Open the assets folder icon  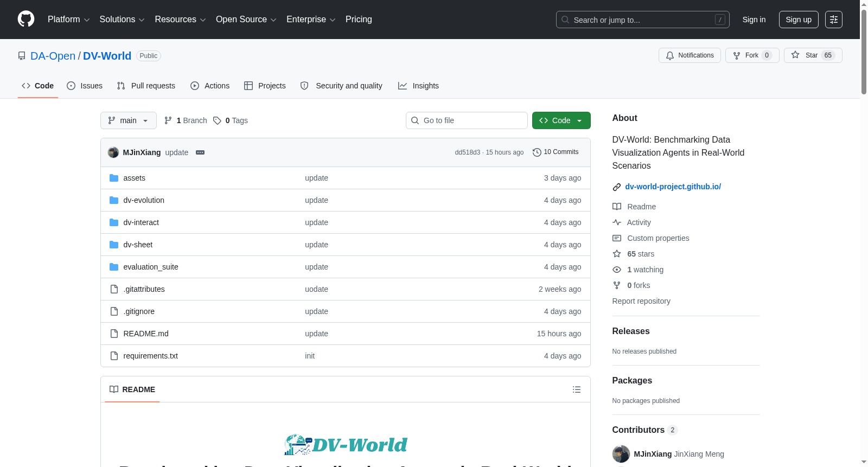click(x=114, y=178)
